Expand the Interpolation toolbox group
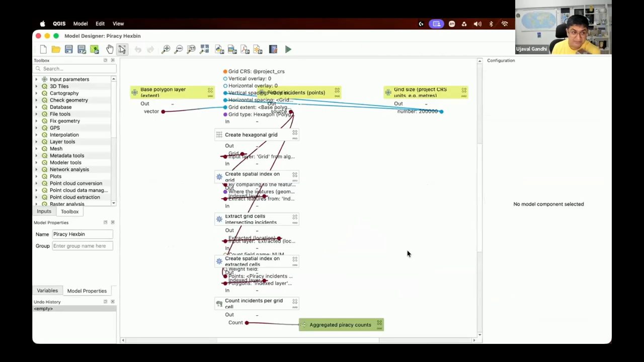Screen dimensions: 644x362 click(36, 135)
